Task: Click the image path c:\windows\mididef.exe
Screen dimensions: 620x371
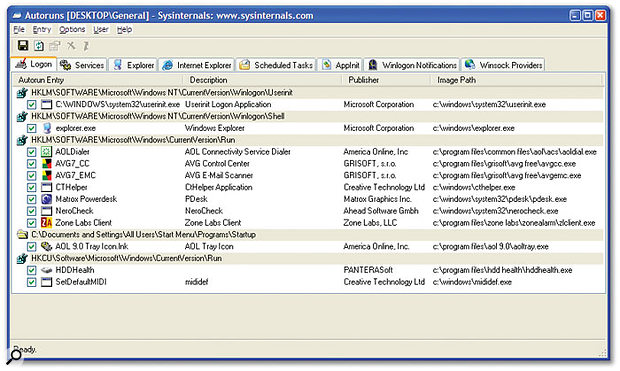Action: coord(472,282)
